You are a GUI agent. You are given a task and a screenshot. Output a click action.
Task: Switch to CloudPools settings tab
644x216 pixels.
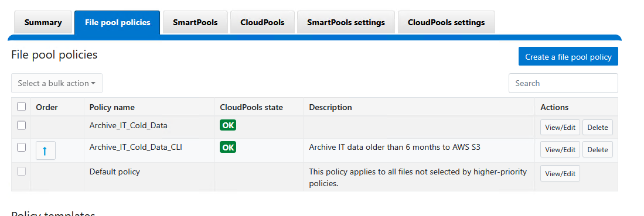point(446,23)
